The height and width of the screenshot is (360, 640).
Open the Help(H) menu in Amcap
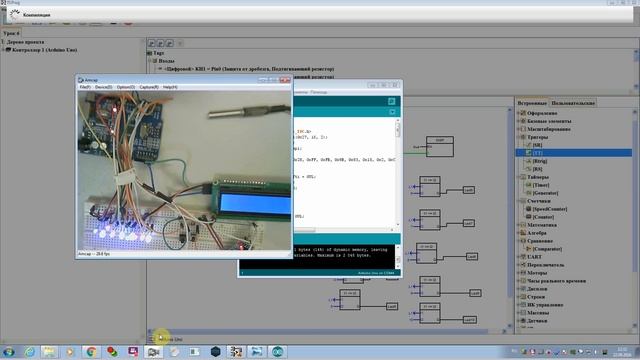pyautogui.click(x=170, y=87)
